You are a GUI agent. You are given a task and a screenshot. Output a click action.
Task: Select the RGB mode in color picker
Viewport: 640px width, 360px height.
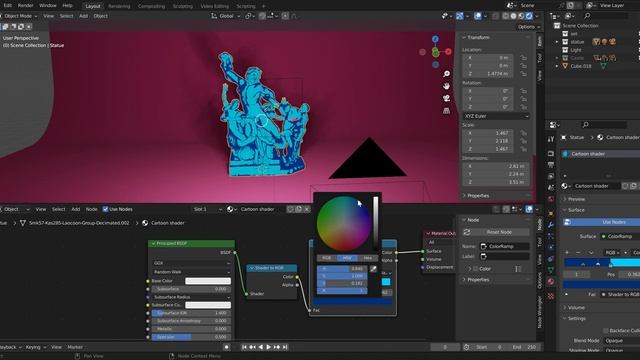pos(327,258)
